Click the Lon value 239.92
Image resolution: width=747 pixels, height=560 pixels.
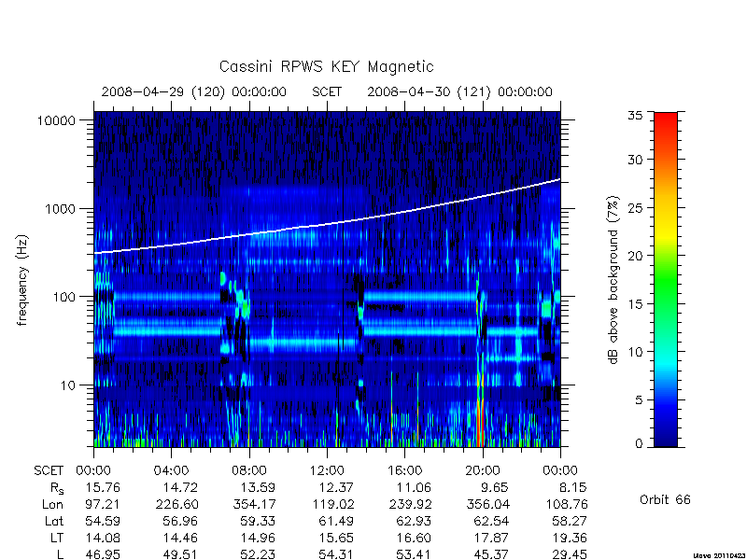click(x=410, y=504)
